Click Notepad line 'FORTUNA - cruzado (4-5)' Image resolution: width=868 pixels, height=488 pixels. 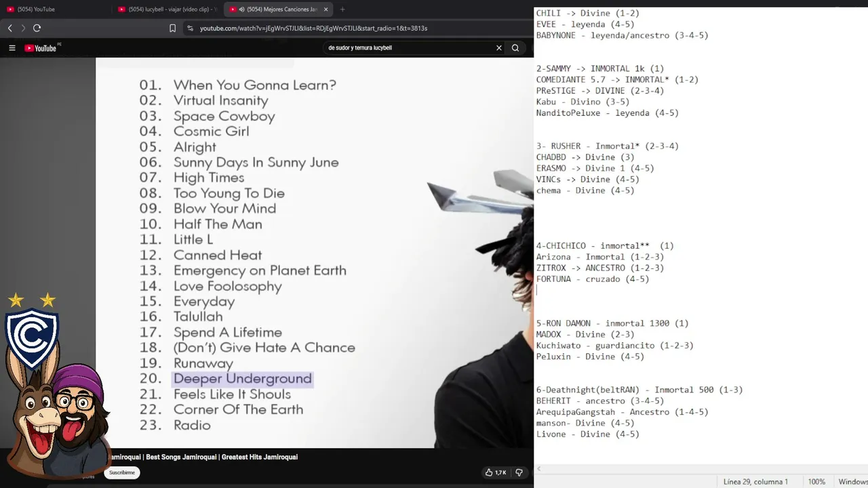click(x=593, y=279)
